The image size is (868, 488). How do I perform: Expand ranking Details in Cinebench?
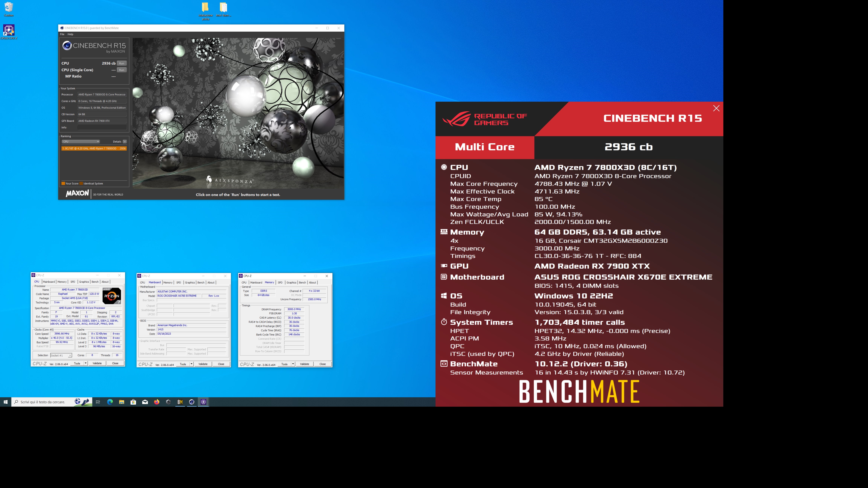[x=125, y=141]
